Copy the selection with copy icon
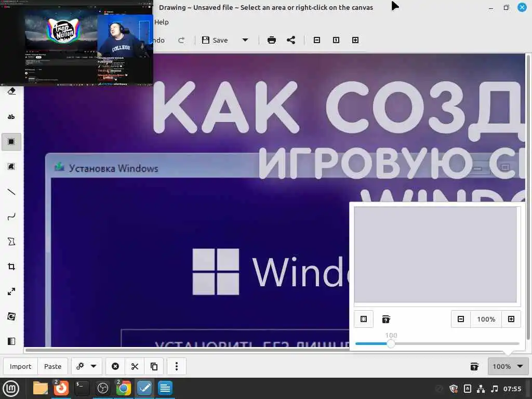Image resolution: width=532 pixels, height=399 pixels. [x=154, y=366]
